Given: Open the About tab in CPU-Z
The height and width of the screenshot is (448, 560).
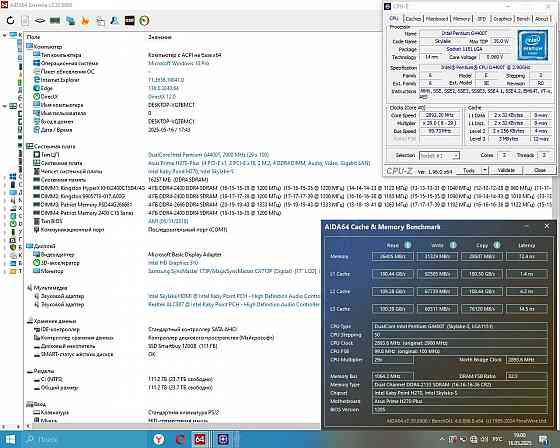Looking at the screenshot, I should (x=541, y=19).
